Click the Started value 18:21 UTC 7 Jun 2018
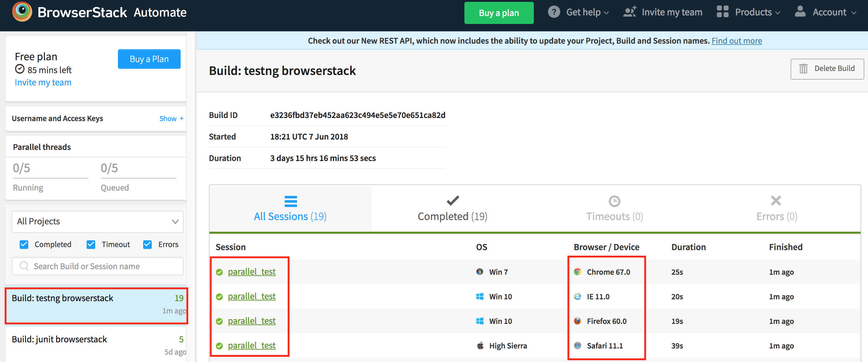 tap(309, 136)
